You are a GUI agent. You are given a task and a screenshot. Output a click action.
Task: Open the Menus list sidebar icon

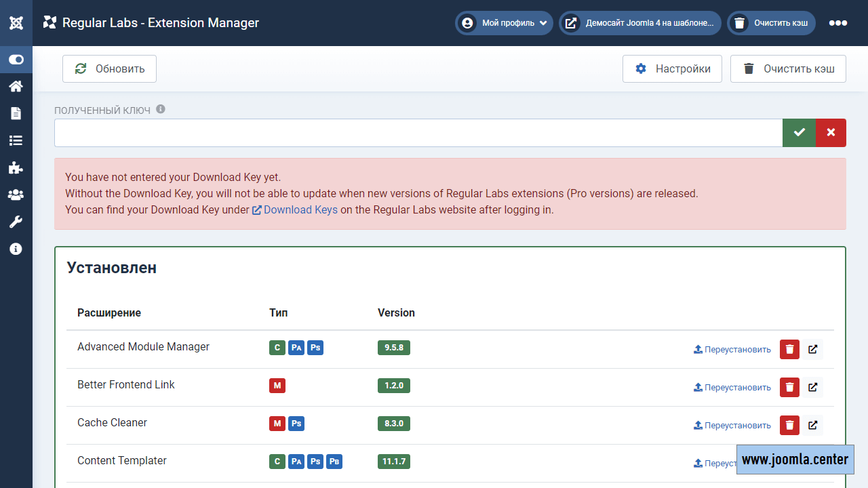16,140
